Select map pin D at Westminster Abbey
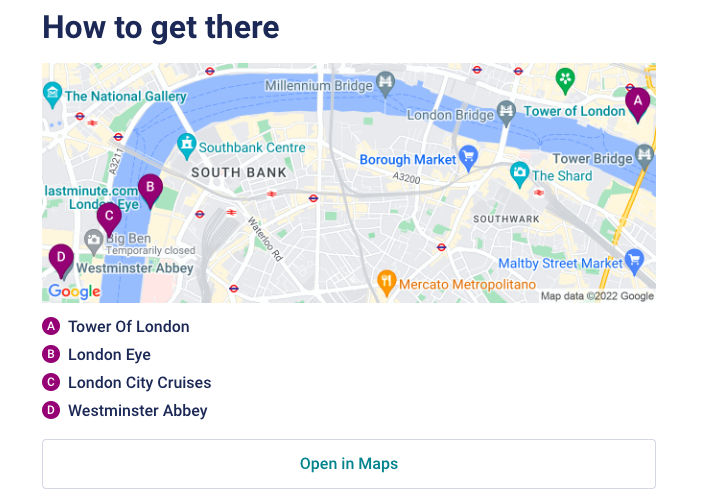 61,259
